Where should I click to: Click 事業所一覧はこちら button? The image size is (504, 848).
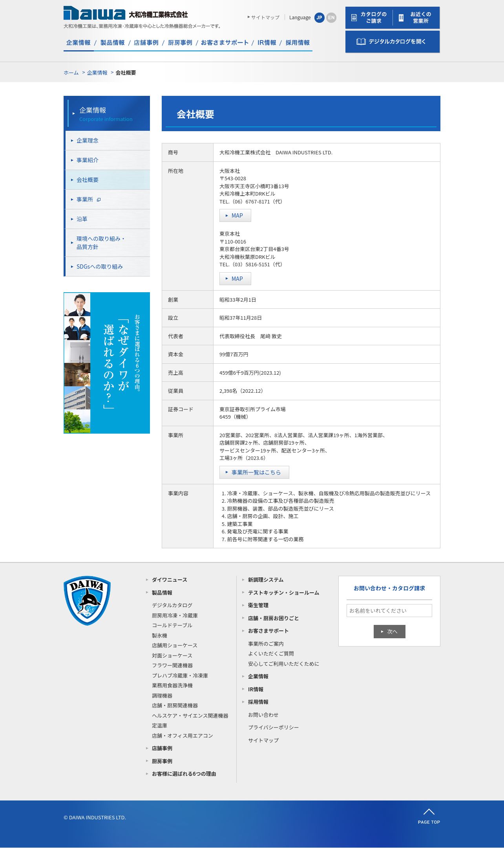254,473
